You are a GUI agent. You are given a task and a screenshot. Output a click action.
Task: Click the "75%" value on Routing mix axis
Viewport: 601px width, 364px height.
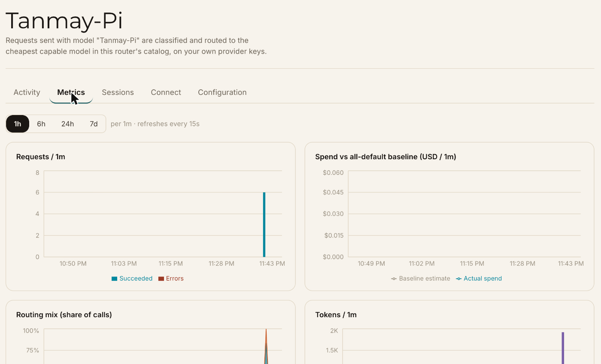click(33, 350)
